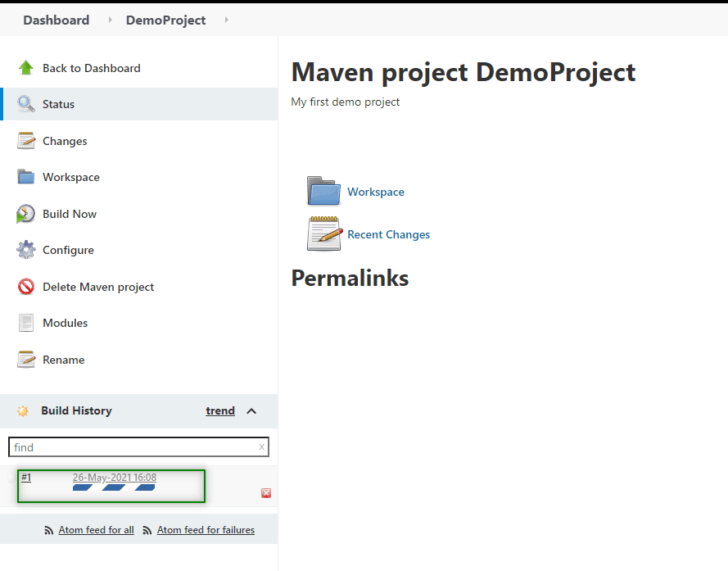This screenshot has width=728, height=571.
Task: Click the build #1 progress bar
Action: click(114, 488)
